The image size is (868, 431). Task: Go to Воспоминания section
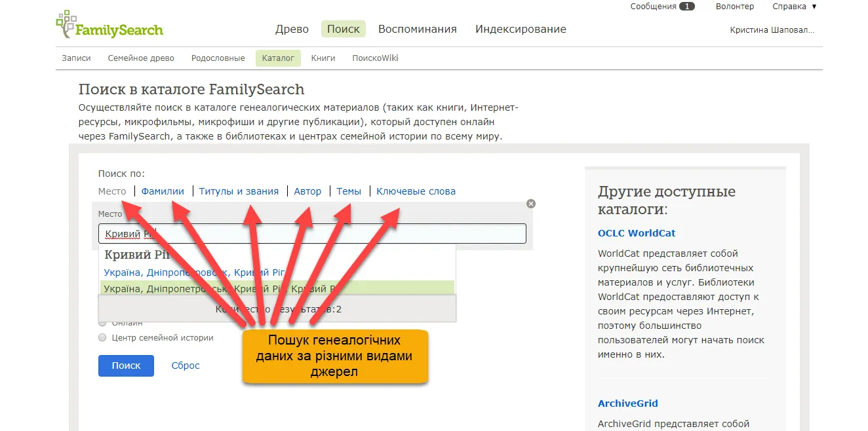pyautogui.click(x=417, y=29)
